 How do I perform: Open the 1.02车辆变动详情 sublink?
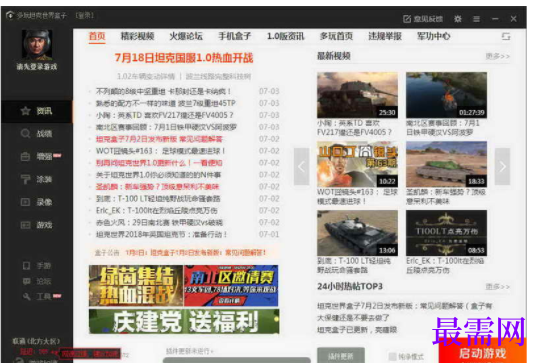(x=146, y=76)
